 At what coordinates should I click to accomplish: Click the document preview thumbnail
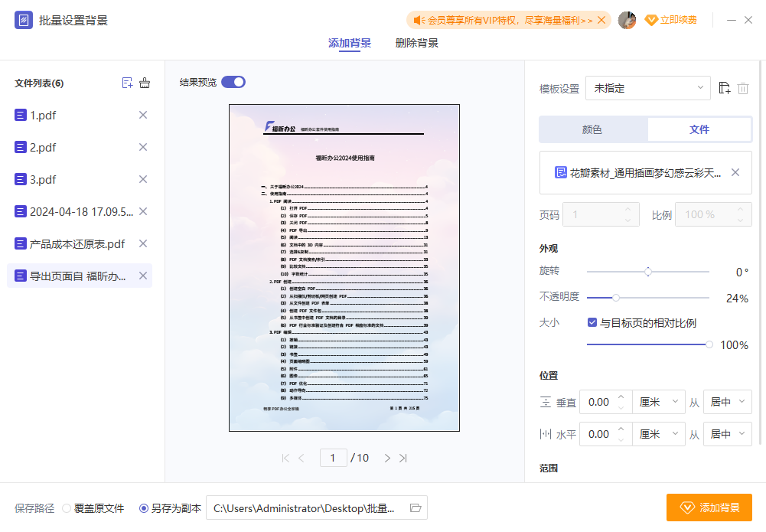pos(344,268)
